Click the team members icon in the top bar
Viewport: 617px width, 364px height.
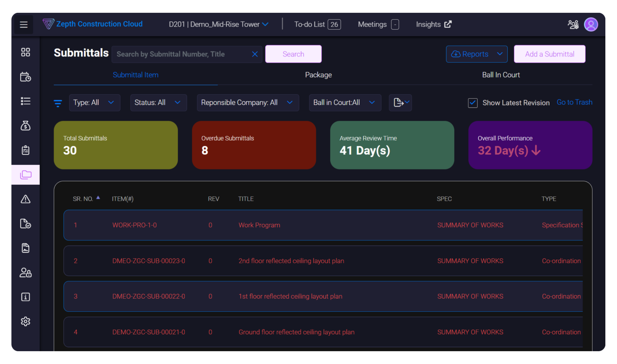[573, 24]
